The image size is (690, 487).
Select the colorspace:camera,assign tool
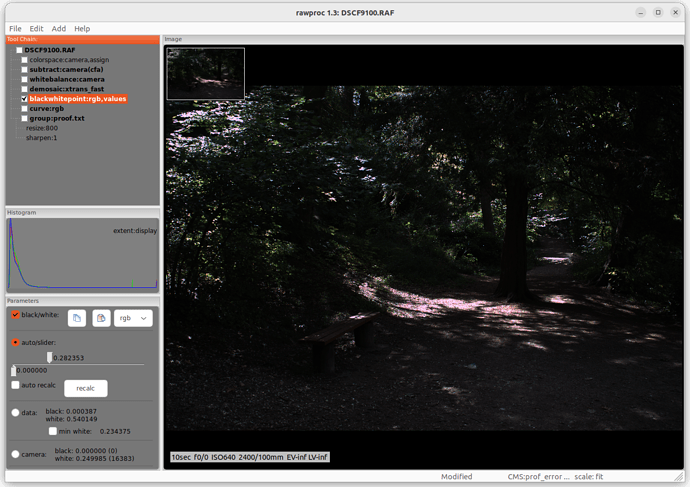click(69, 60)
